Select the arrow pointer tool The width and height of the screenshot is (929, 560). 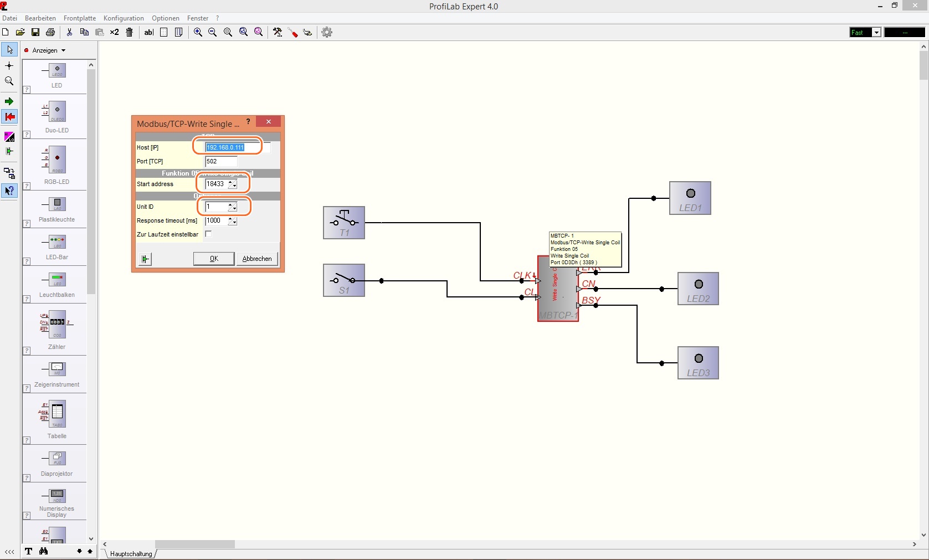coord(9,49)
